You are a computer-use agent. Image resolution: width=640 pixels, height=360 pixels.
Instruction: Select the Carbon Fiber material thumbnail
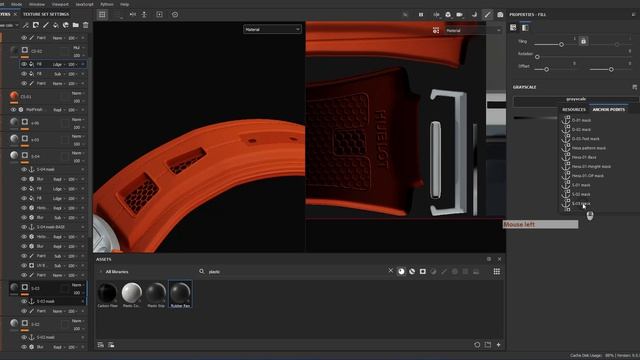(x=107, y=294)
